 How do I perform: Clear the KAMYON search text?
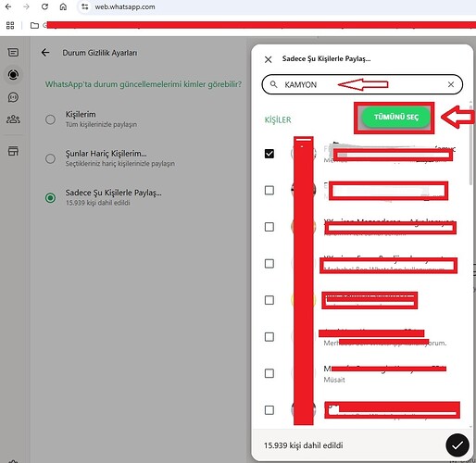tap(451, 84)
